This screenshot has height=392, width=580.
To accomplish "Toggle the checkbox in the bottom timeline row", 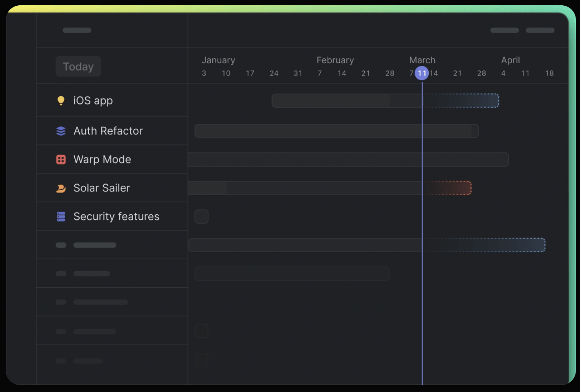I will tap(201, 360).
